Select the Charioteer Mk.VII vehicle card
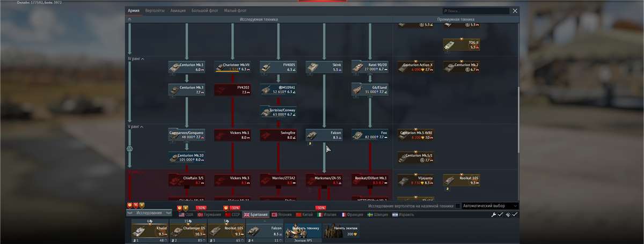Screen dimensions: 644x244 click(232, 67)
